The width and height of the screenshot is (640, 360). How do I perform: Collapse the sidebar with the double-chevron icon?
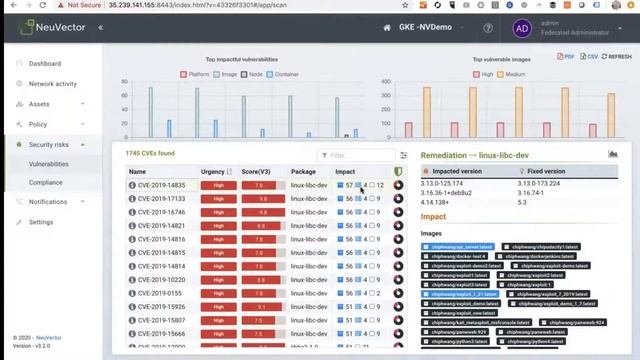click(x=100, y=28)
